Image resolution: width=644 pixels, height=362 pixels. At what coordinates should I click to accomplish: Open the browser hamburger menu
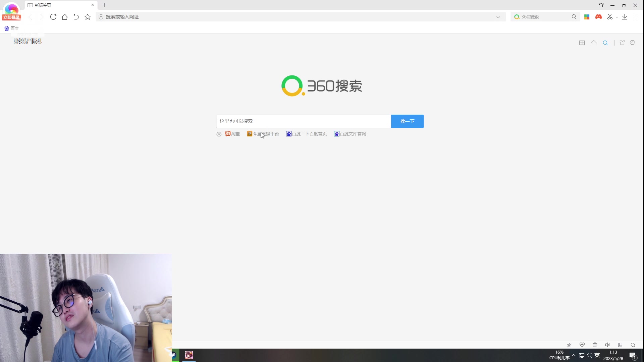tap(636, 17)
